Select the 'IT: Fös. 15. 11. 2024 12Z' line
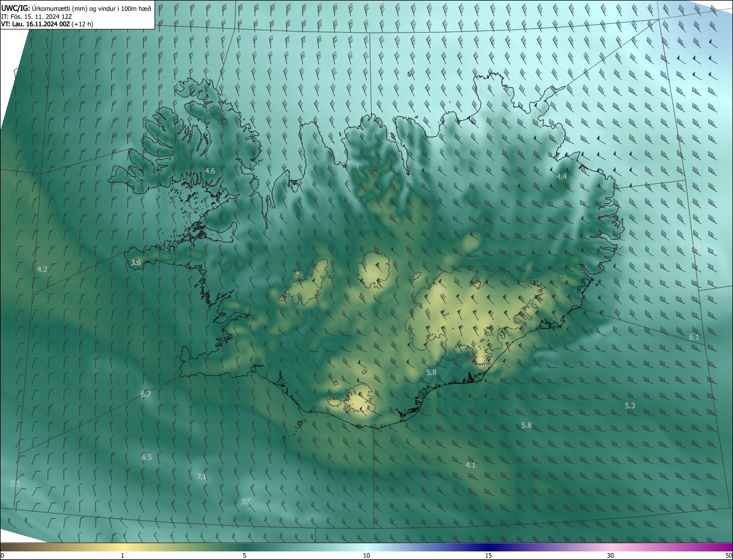The width and height of the screenshot is (733, 560). [36, 16]
